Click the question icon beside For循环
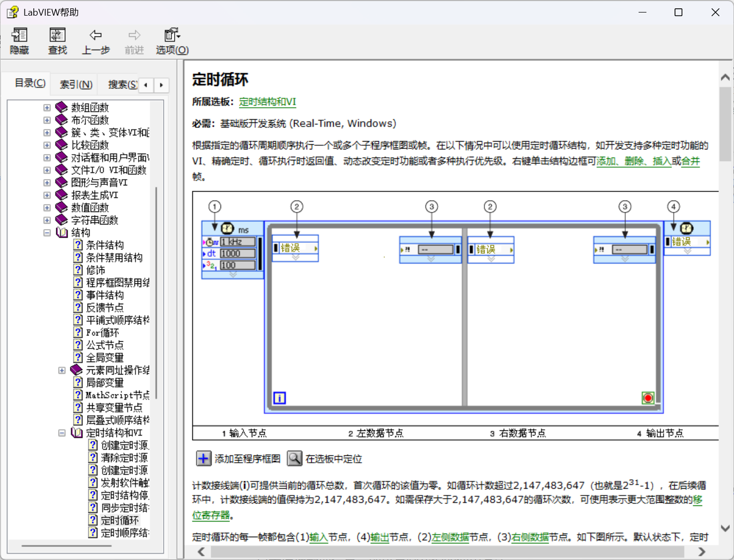The image size is (734, 560). [x=78, y=332]
